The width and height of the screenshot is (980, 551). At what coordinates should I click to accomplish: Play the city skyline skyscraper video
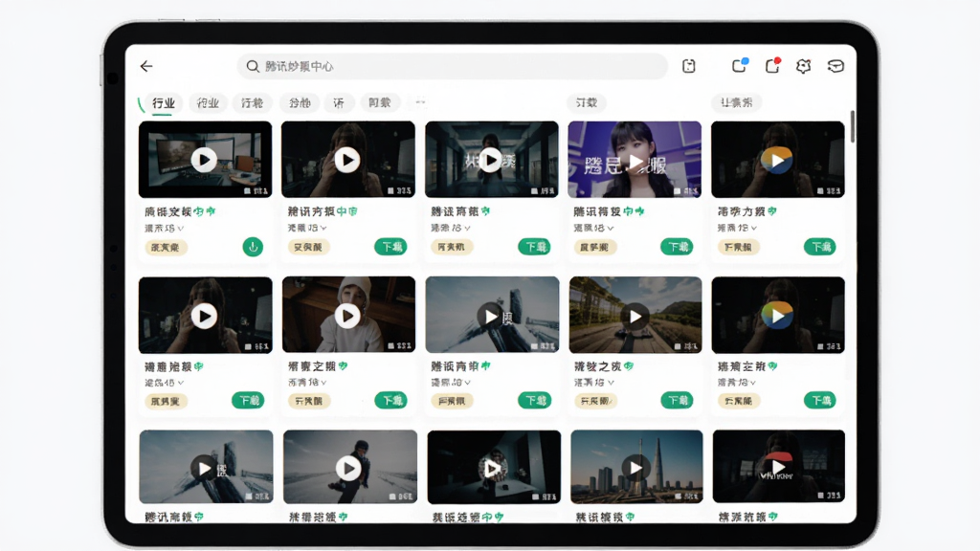[635, 468]
